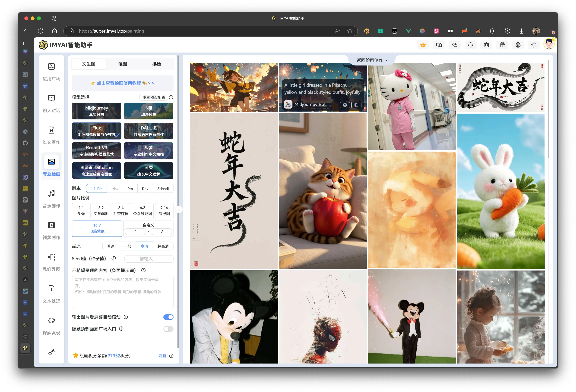Click 刷新 to refresh points balance

tap(162, 356)
